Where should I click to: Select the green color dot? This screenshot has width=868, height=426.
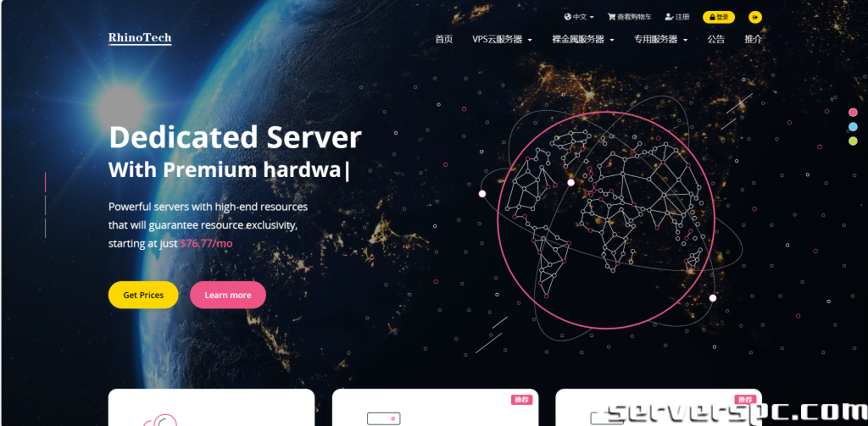(x=853, y=141)
